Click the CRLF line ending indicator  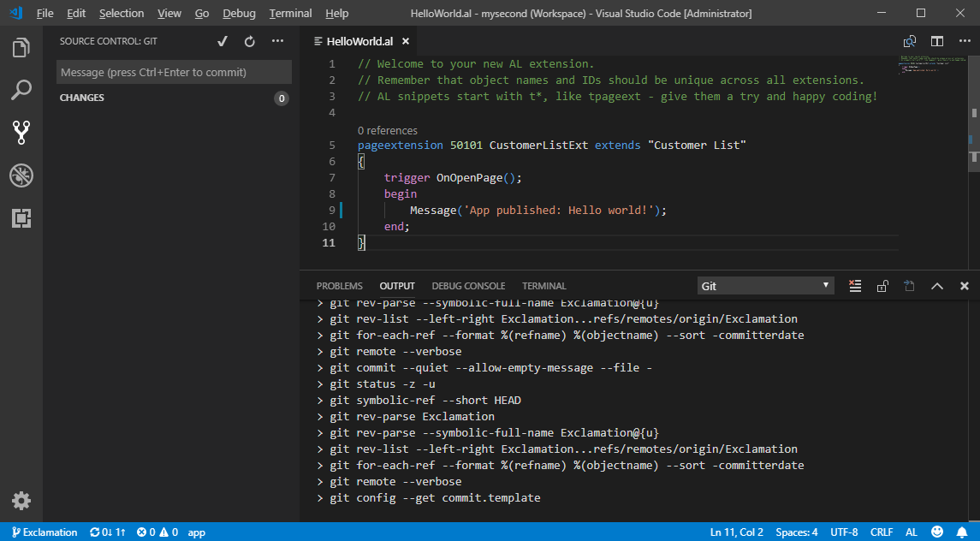882,532
